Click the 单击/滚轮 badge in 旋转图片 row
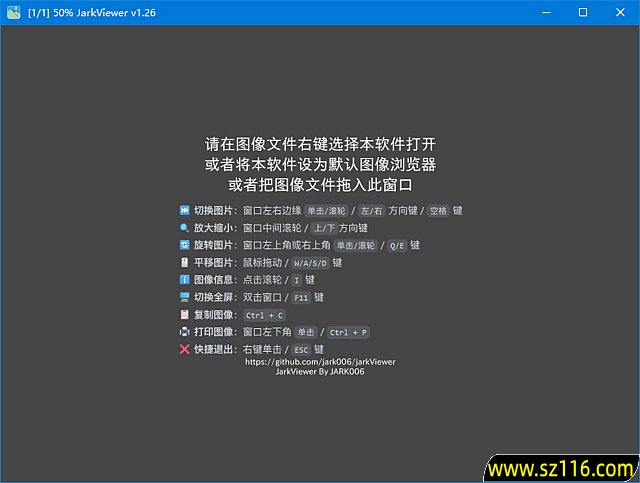The height and width of the screenshot is (483, 640). point(356,246)
